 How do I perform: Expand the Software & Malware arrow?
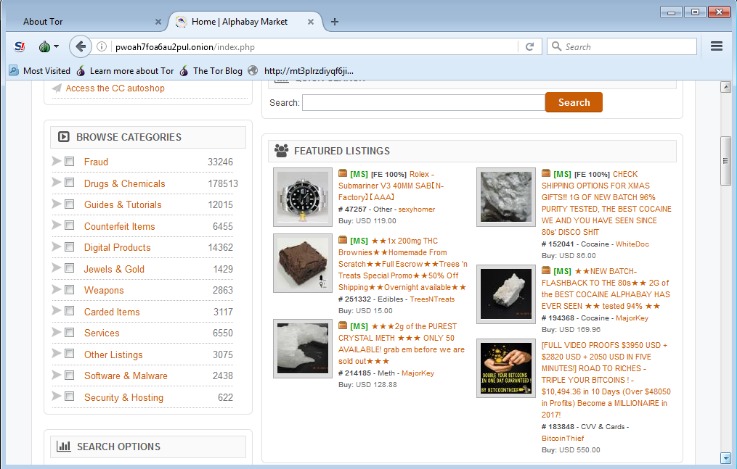56,375
